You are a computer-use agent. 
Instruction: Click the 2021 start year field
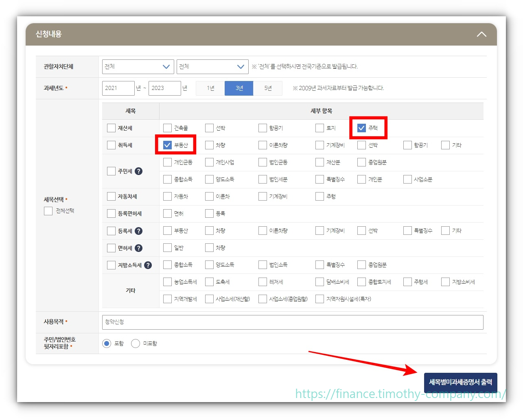point(118,88)
